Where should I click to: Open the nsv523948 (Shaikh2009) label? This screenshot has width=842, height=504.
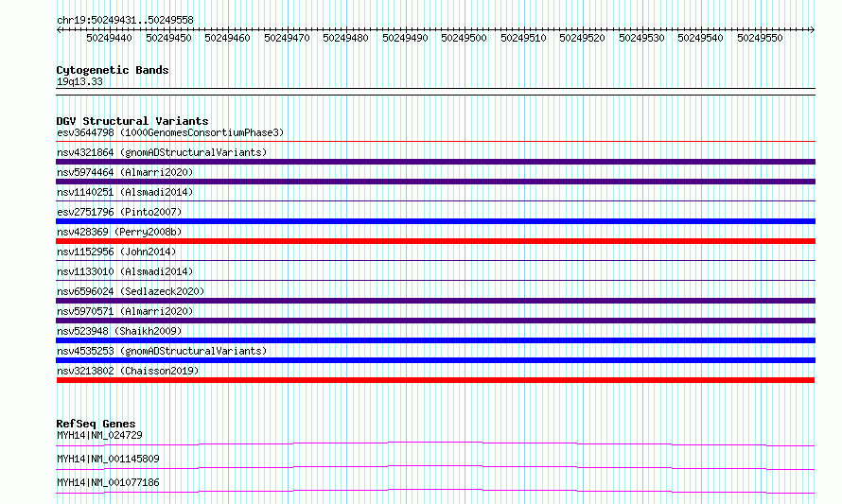(x=119, y=331)
